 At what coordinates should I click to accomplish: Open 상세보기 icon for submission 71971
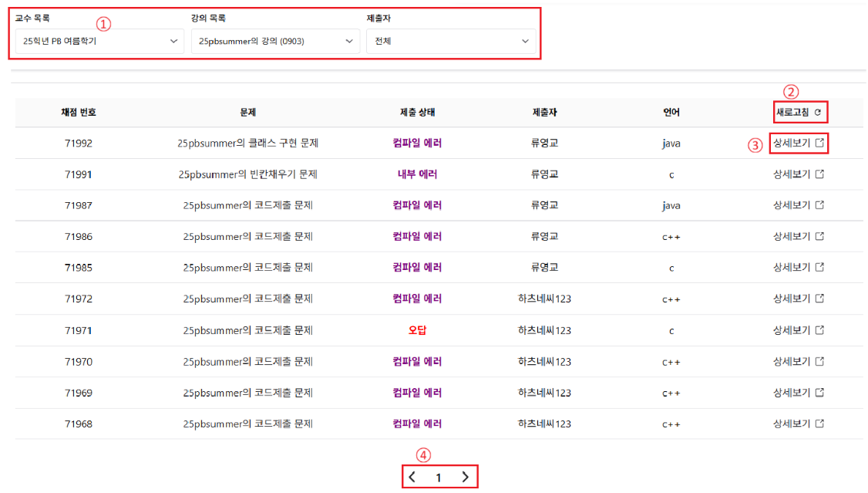820,329
